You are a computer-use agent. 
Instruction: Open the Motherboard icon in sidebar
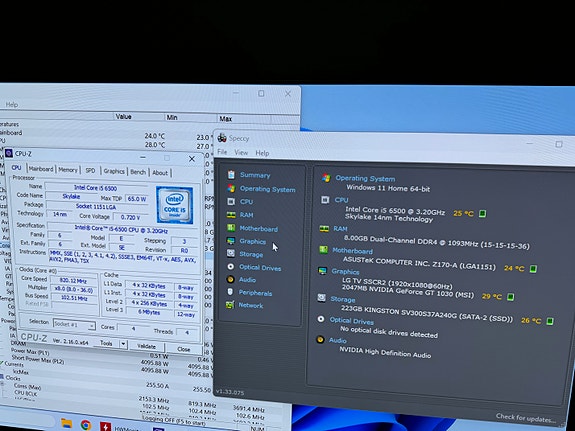point(231,228)
